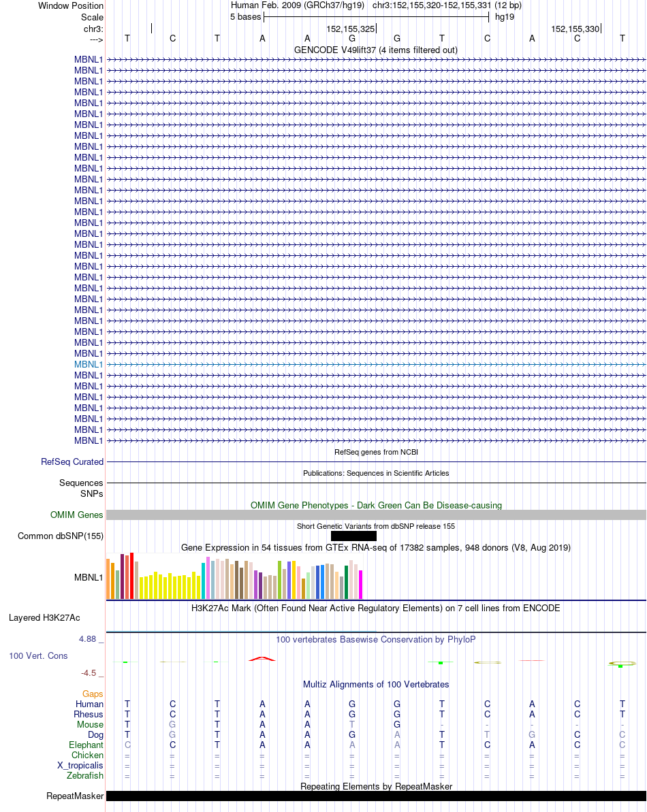This screenshot has height=812, width=647.
Task: Click the bright red bar in GTEx chart
Action: click(x=132, y=576)
